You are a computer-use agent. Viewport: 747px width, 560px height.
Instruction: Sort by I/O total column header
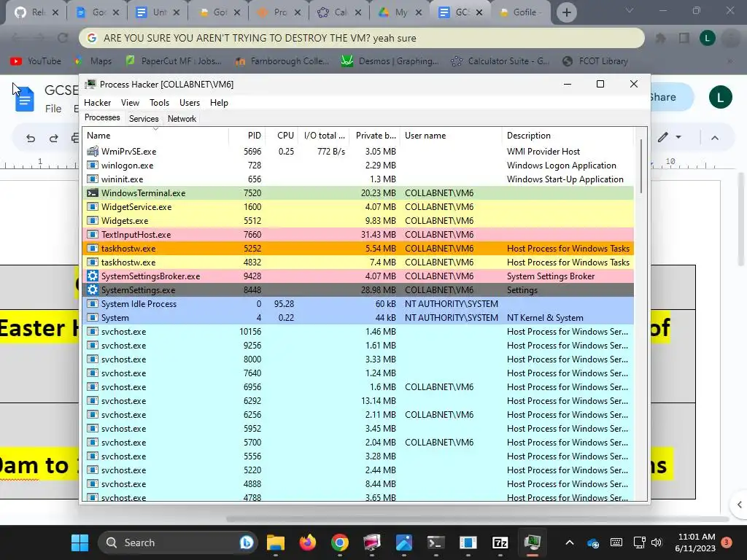coord(323,136)
